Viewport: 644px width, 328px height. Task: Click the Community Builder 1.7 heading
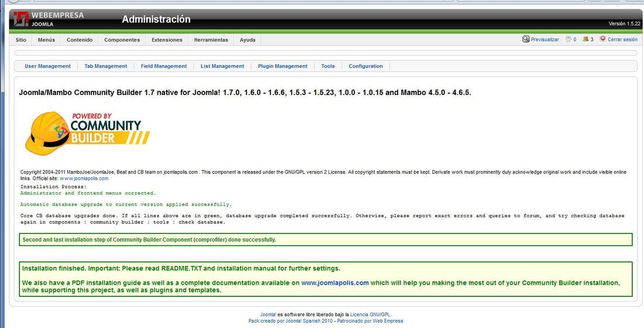click(x=245, y=93)
